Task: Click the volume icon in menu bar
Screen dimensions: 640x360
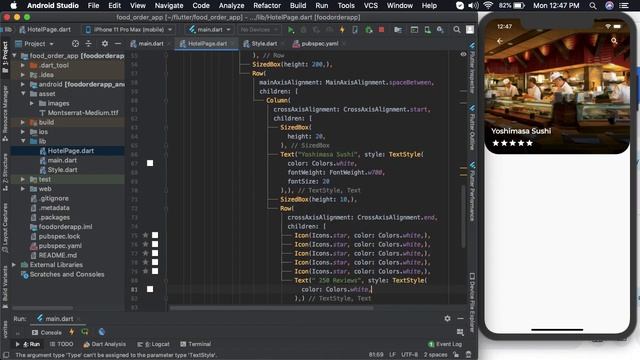Action: click(x=473, y=6)
